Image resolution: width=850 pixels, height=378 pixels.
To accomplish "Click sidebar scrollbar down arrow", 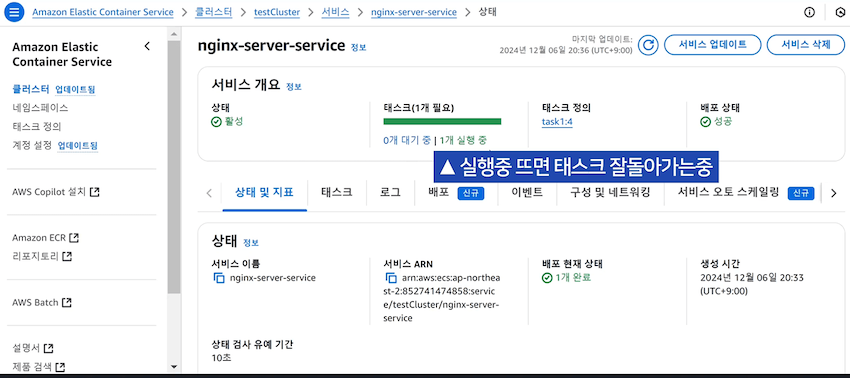I will pyautogui.click(x=173, y=367).
